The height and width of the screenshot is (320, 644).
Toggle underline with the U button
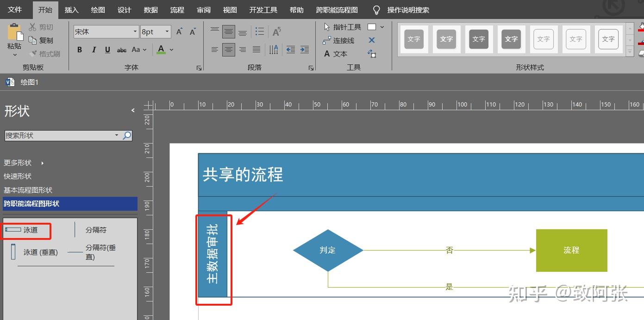click(107, 50)
